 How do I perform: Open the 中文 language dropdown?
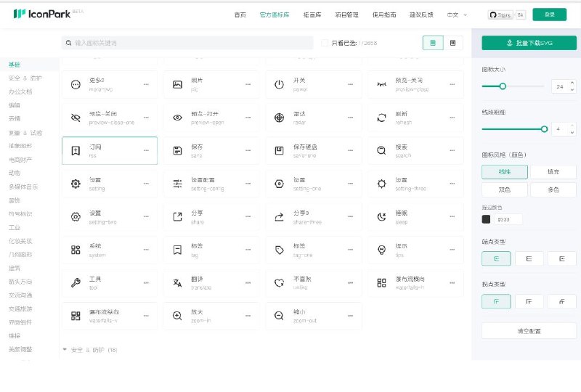pos(457,15)
